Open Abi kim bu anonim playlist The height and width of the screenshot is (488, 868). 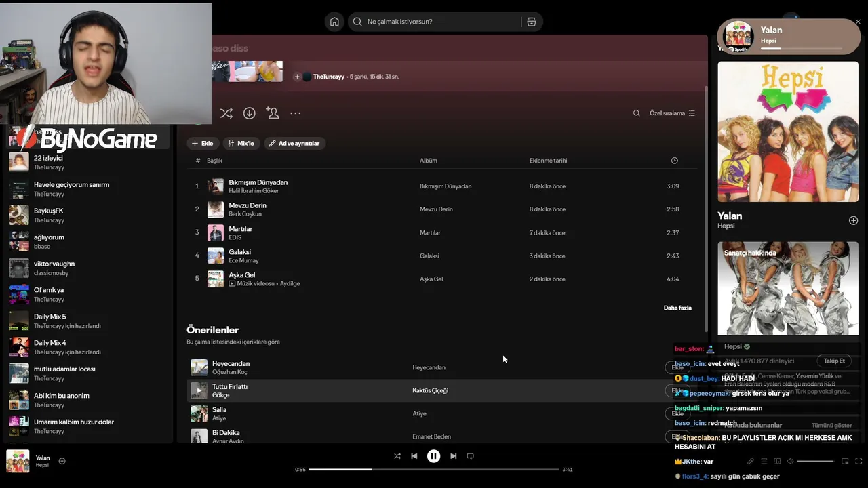coord(88,400)
